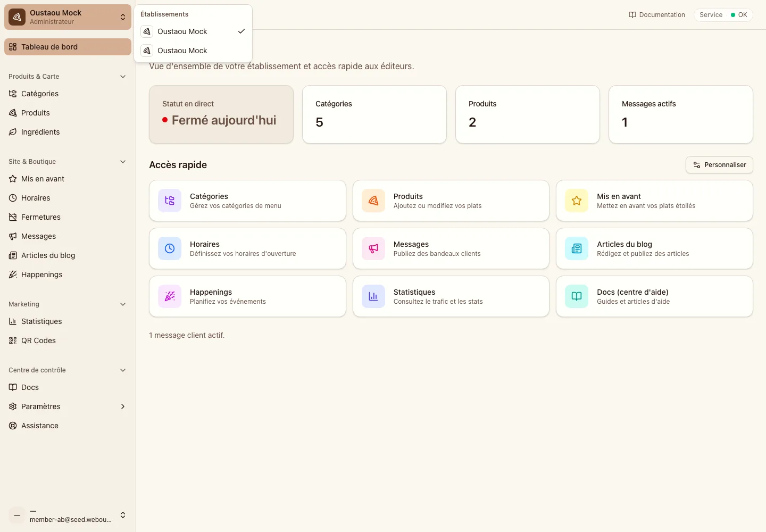The height and width of the screenshot is (532, 766).
Task: Collapse the Centre de contrôle section
Action: point(123,370)
